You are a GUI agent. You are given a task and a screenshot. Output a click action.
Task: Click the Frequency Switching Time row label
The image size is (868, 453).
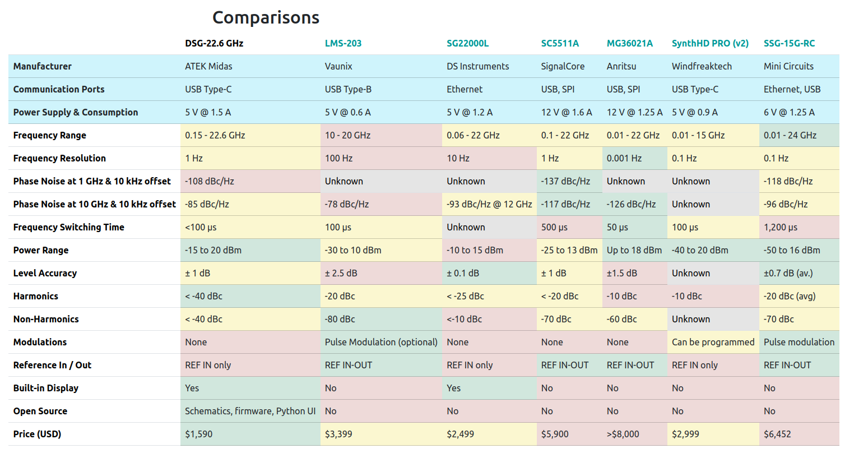tap(69, 227)
